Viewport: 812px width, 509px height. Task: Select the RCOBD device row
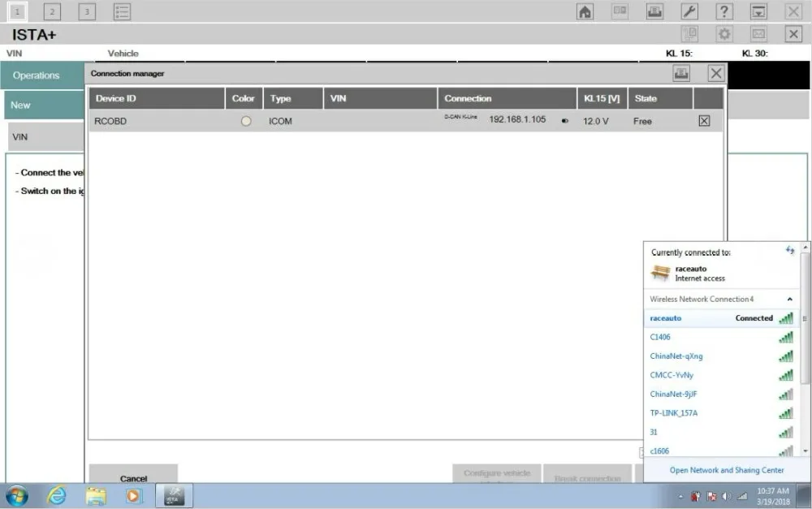[x=405, y=121]
